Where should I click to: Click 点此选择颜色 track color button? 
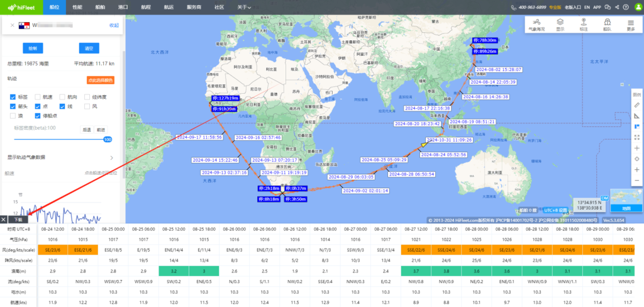(100, 80)
